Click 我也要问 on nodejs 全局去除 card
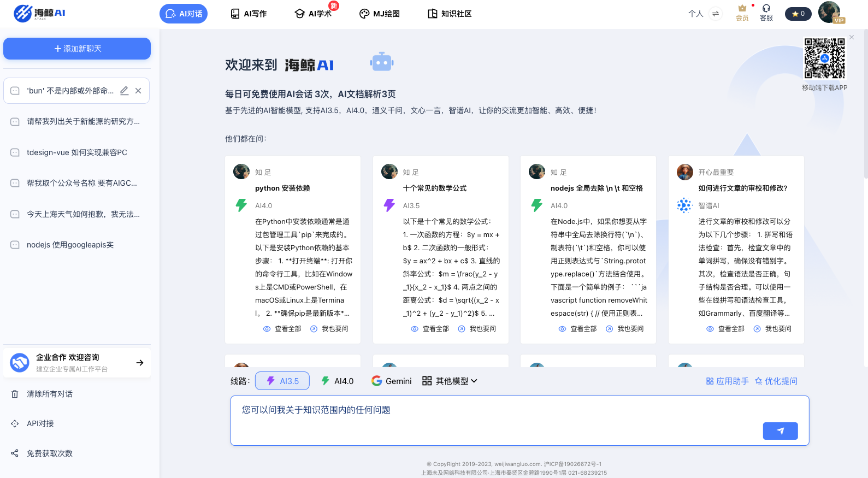 pos(625,329)
